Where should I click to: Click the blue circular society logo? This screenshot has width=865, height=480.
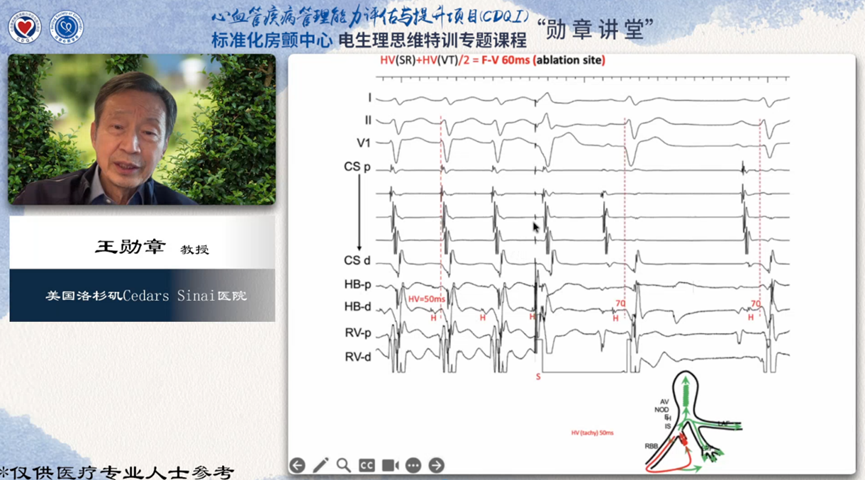coord(66,26)
